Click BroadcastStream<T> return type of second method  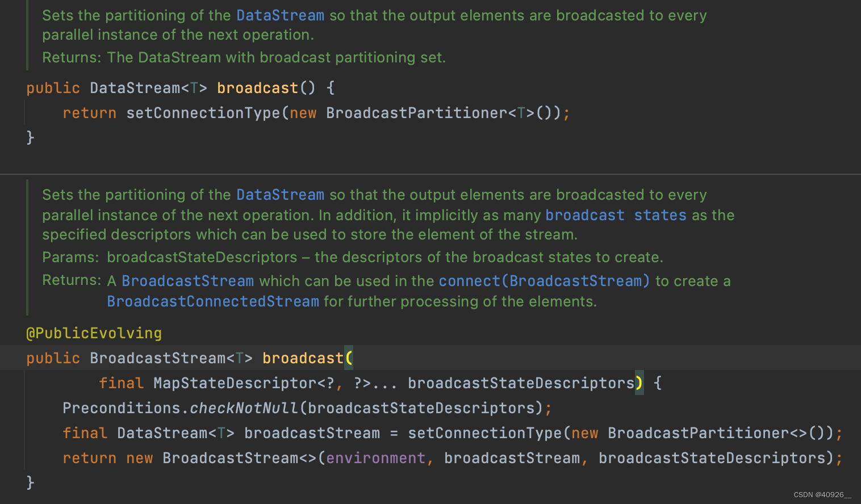click(171, 358)
